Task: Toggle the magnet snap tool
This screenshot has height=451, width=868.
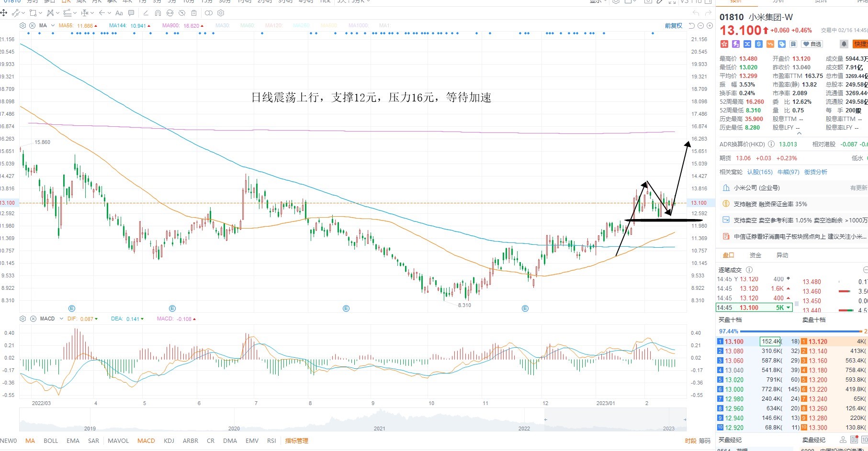Action: point(158,13)
